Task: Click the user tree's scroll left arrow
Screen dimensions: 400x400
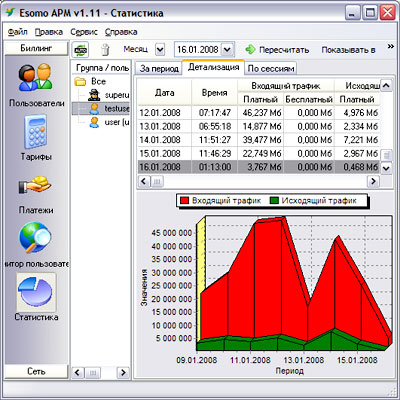Action: [x=77, y=372]
